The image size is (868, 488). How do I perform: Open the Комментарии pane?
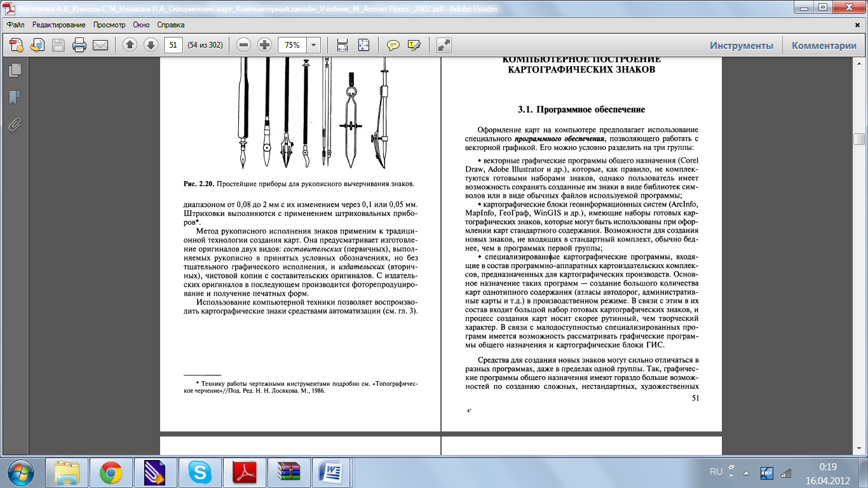coord(824,45)
